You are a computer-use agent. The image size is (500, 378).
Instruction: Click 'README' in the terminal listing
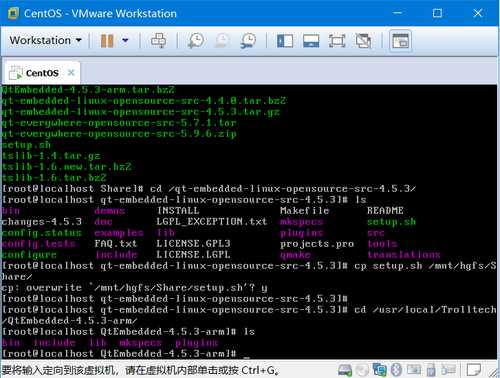point(385,211)
